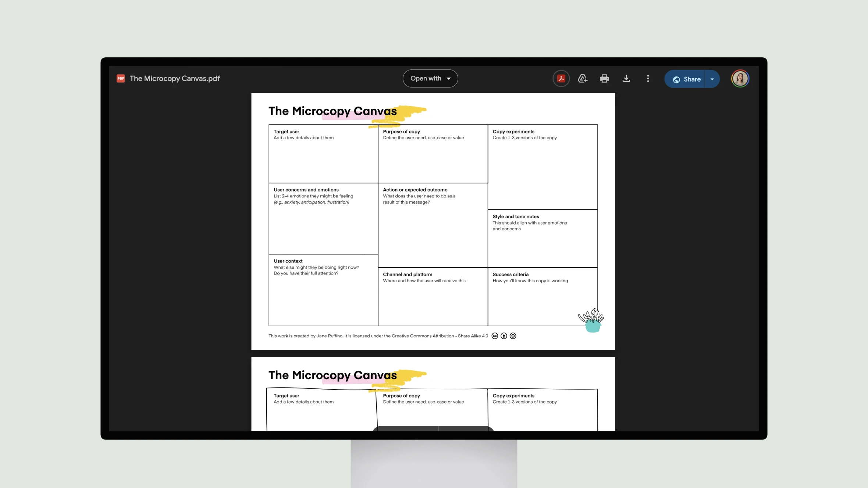The image size is (868, 488).
Task: Open the 'Open with' dropdown
Action: pyautogui.click(x=430, y=79)
